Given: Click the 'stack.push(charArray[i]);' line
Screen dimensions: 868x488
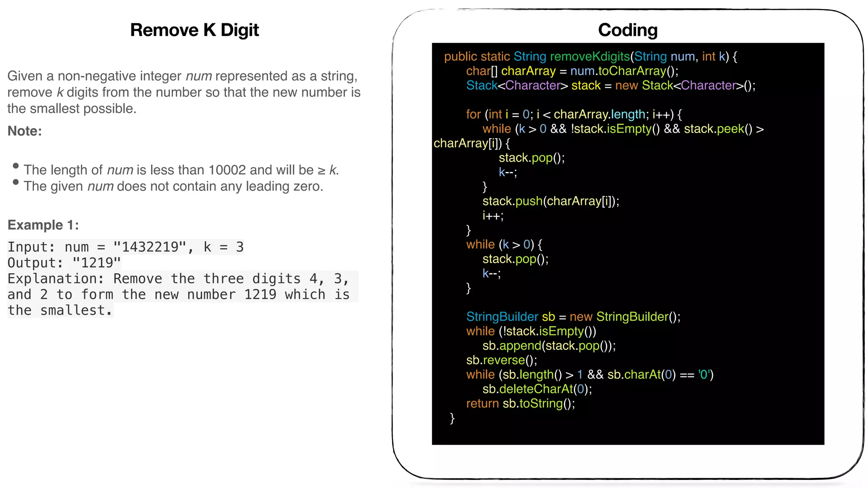Looking at the screenshot, I should 551,201.
